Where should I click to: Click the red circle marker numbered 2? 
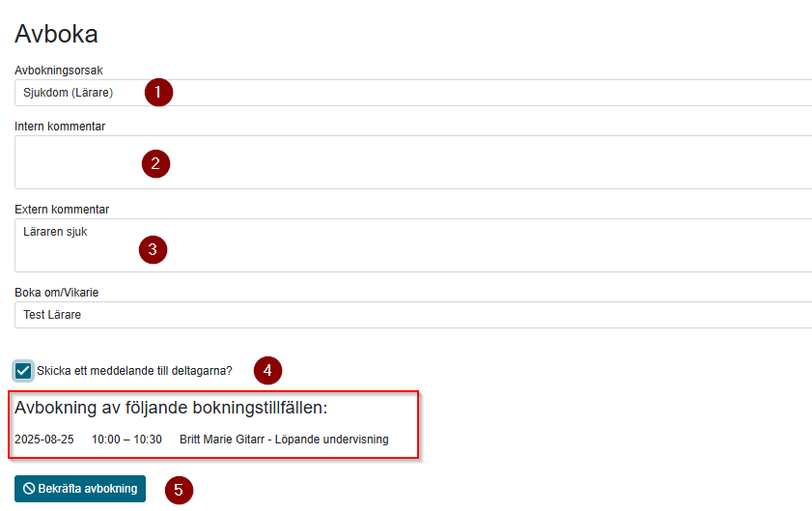tap(155, 164)
